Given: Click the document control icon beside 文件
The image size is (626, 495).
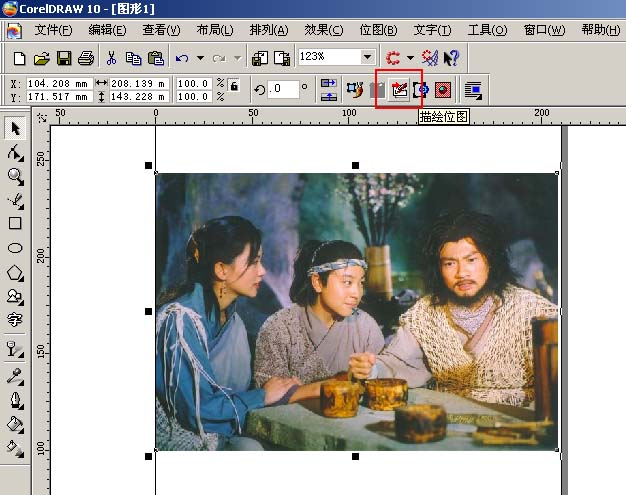Looking at the screenshot, I should click(x=14, y=30).
